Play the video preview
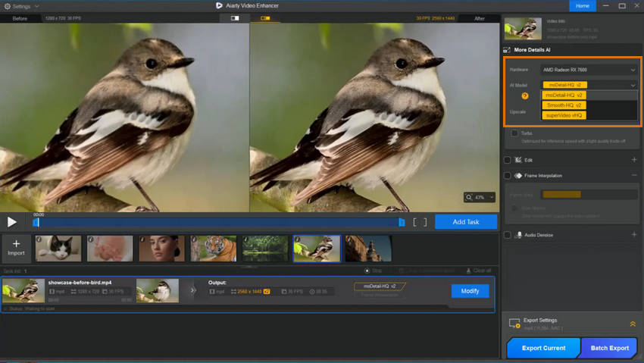The width and height of the screenshot is (644, 363). (11, 222)
